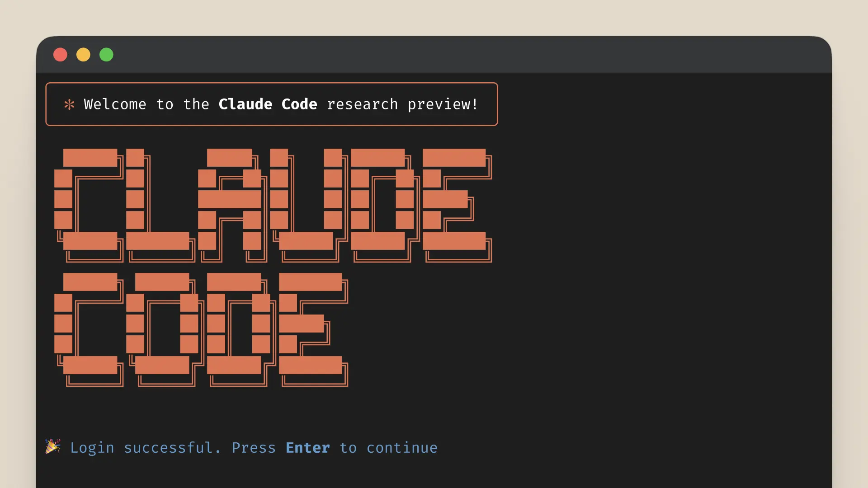This screenshot has width=868, height=488.
Task: Click the party popper emoji icon
Action: pos(53,447)
